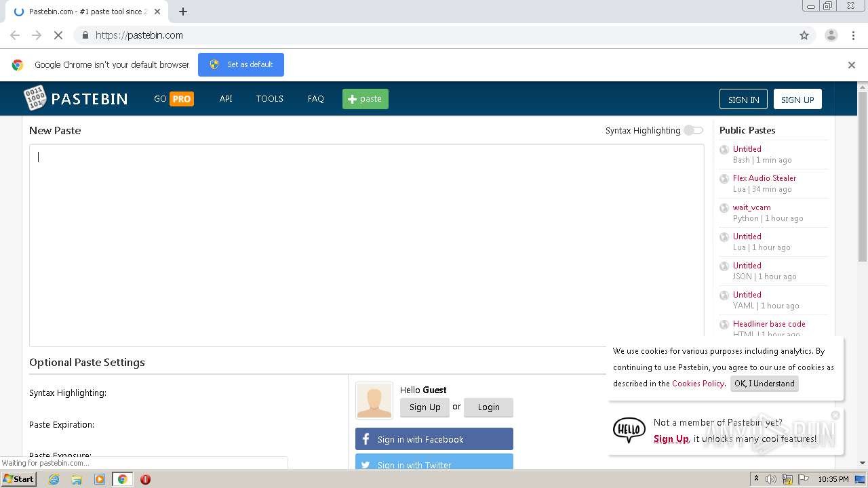
Task: Click the Login button
Action: tap(488, 407)
